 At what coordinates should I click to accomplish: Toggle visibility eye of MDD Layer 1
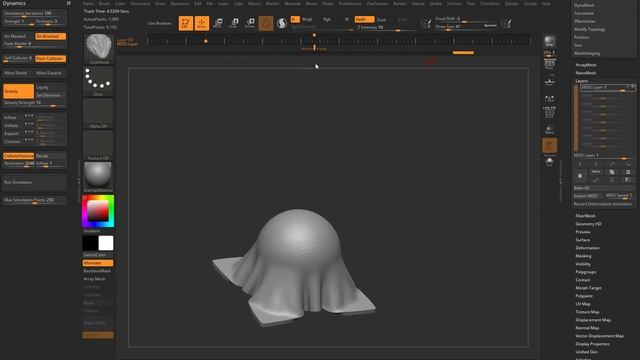click(633, 87)
